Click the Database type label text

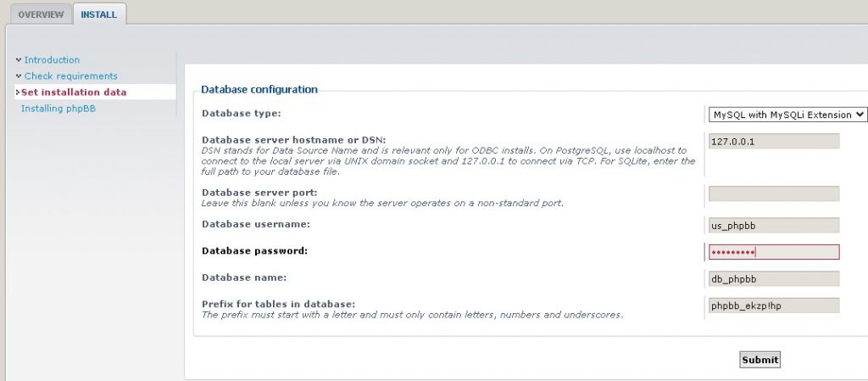pos(241,113)
